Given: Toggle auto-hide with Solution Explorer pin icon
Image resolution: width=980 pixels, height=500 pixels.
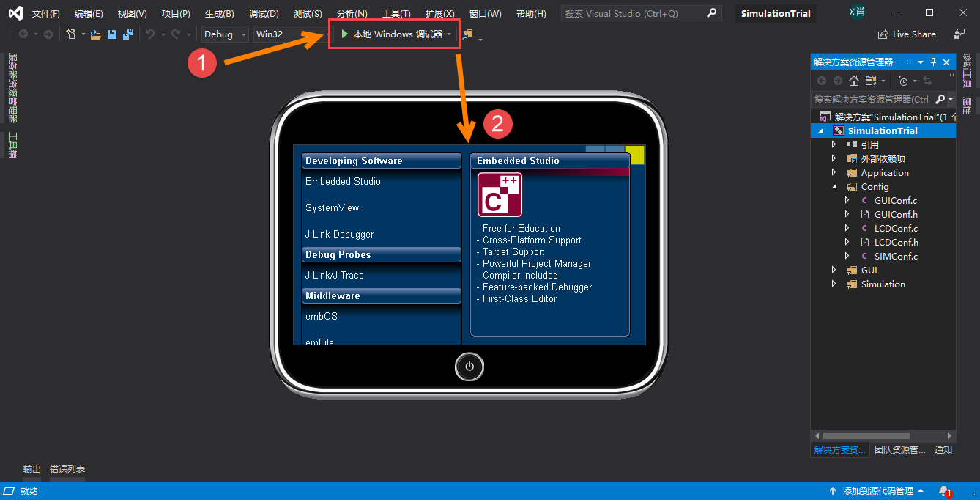Looking at the screenshot, I should [x=933, y=62].
